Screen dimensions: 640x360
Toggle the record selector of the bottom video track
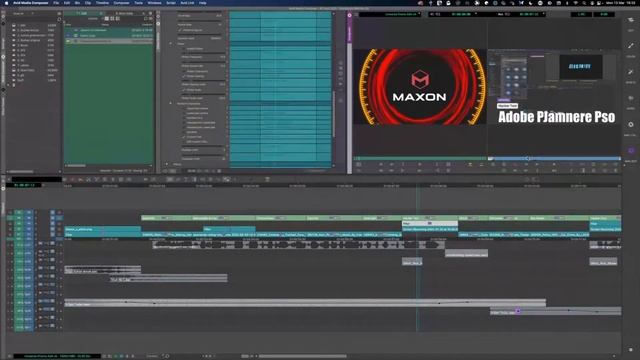(x=28, y=234)
